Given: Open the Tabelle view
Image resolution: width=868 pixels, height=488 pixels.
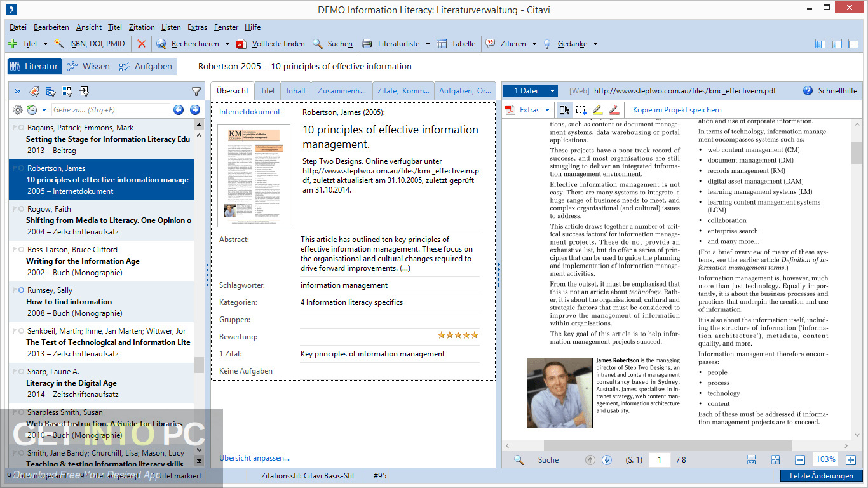Looking at the screenshot, I should 456,44.
